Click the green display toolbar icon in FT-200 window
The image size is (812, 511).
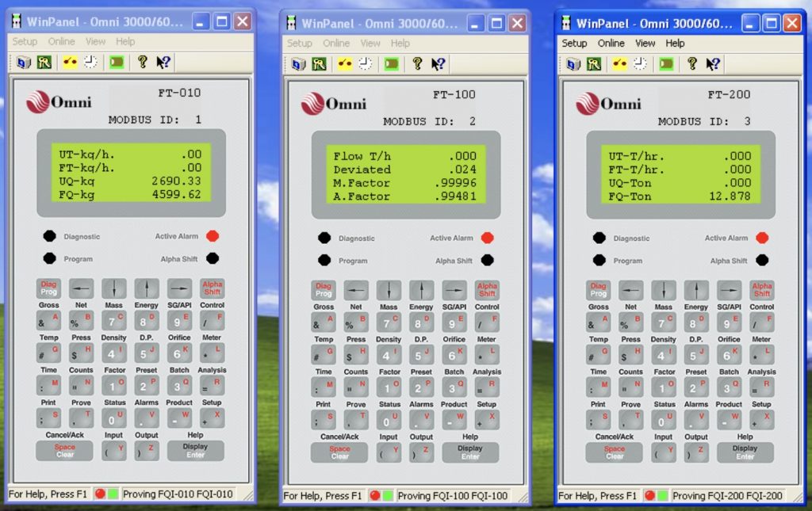(666, 64)
